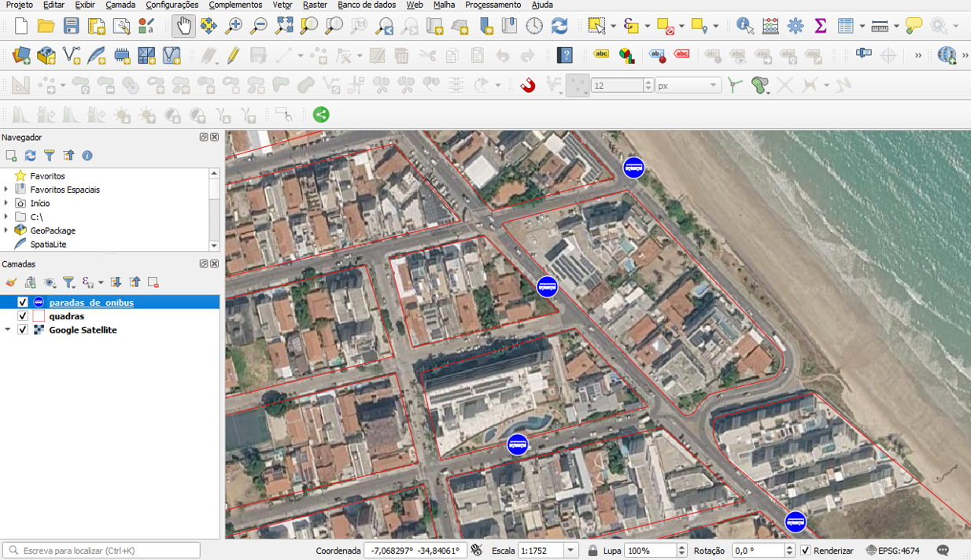Click the EPSG:4674 projection button
This screenshot has width=971, height=560.
click(x=892, y=551)
